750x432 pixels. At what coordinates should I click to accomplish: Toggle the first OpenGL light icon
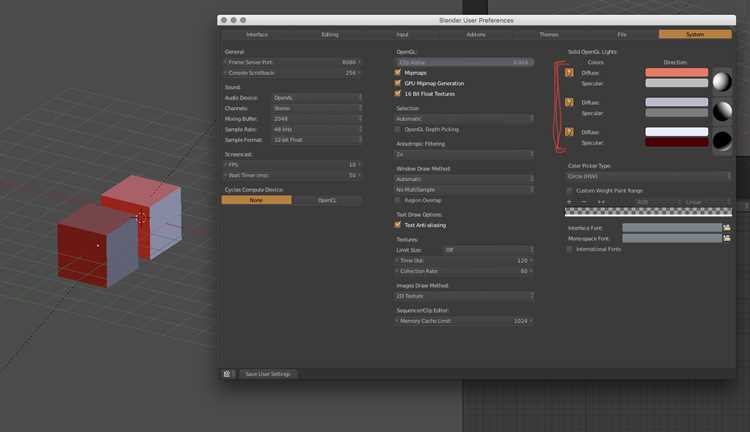[569, 73]
